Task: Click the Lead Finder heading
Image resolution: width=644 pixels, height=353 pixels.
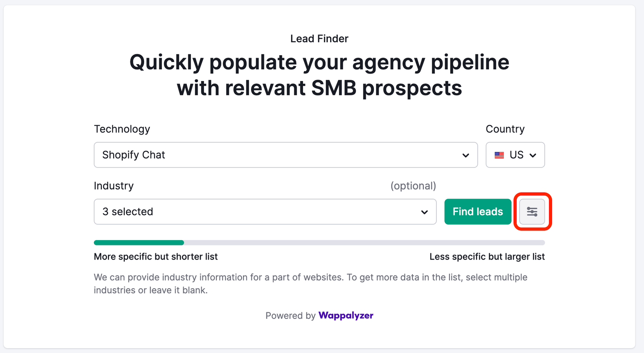Action: tap(319, 38)
